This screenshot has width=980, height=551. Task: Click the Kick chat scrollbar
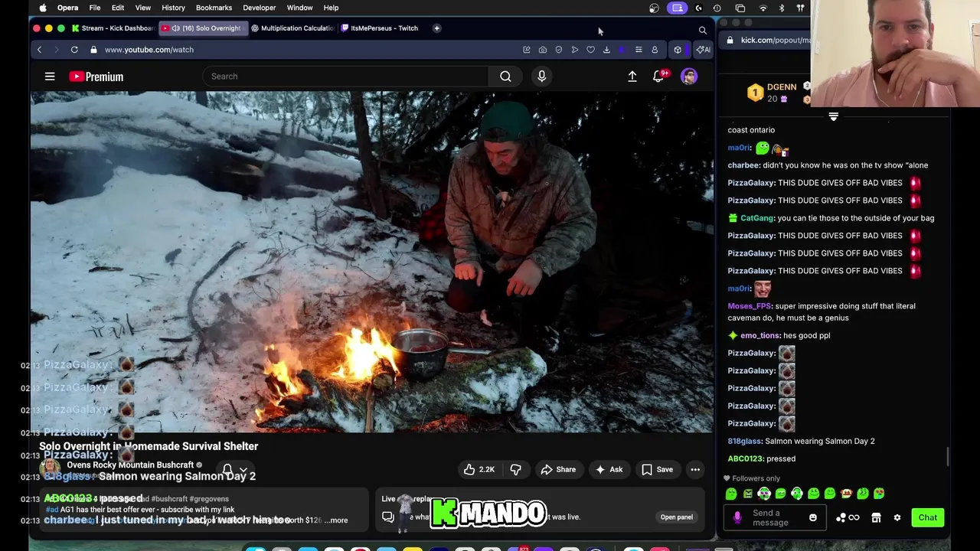pyautogui.click(x=948, y=456)
